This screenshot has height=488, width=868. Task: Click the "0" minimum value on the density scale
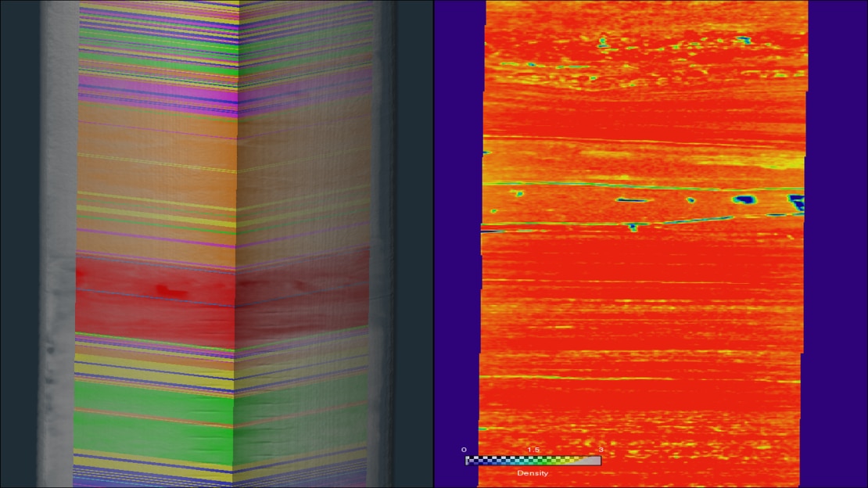coord(464,450)
